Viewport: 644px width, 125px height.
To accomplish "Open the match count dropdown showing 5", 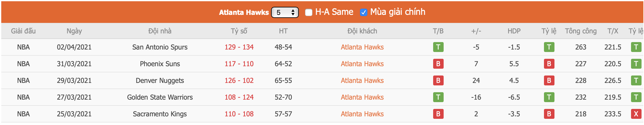I will pyautogui.click(x=285, y=12).
